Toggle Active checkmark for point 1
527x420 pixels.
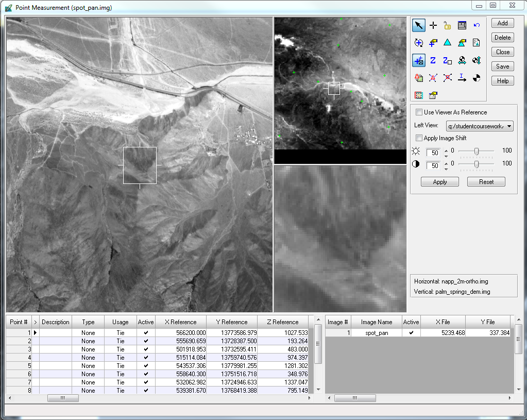point(146,332)
